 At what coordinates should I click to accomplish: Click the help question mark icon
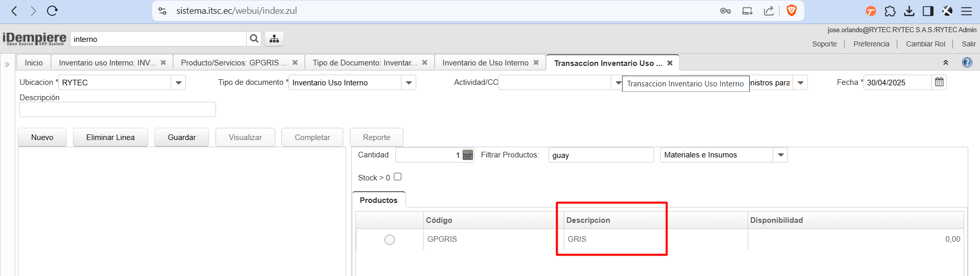pyautogui.click(x=967, y=62)
